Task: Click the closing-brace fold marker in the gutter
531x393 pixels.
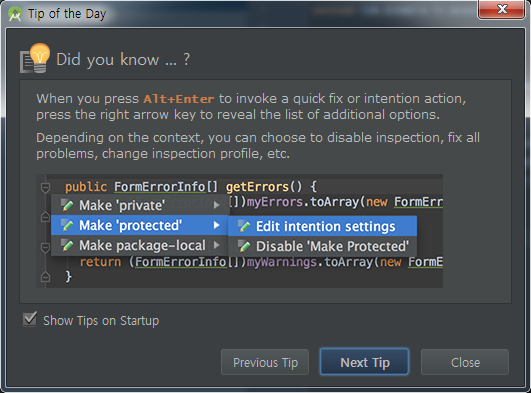Action: point(45,277)
